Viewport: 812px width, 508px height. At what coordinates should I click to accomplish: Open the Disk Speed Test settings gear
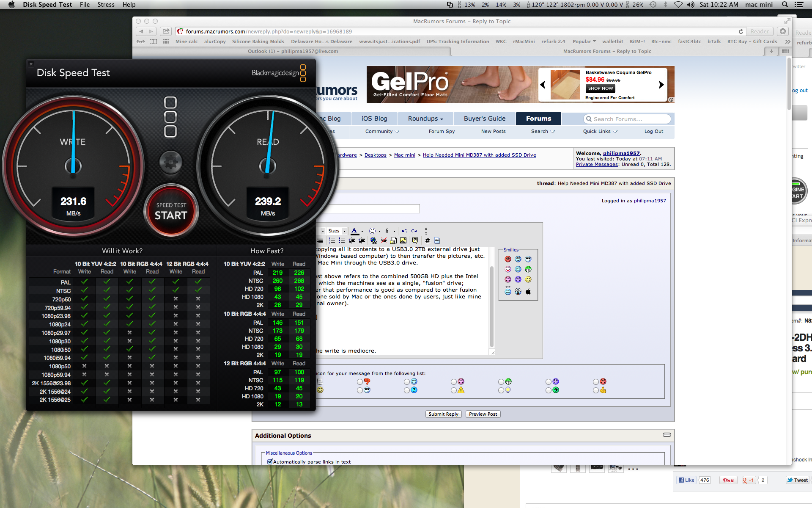click(x=171, y=162)
